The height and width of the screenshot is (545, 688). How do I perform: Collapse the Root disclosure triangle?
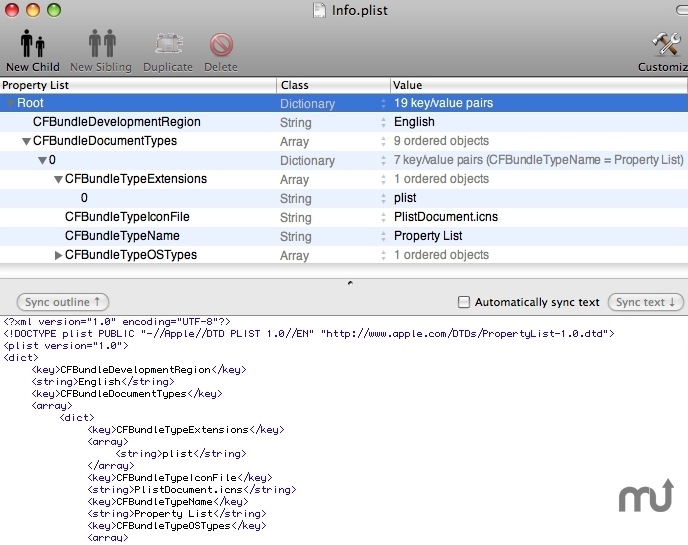pyautogui.click(x=11, y=104)
